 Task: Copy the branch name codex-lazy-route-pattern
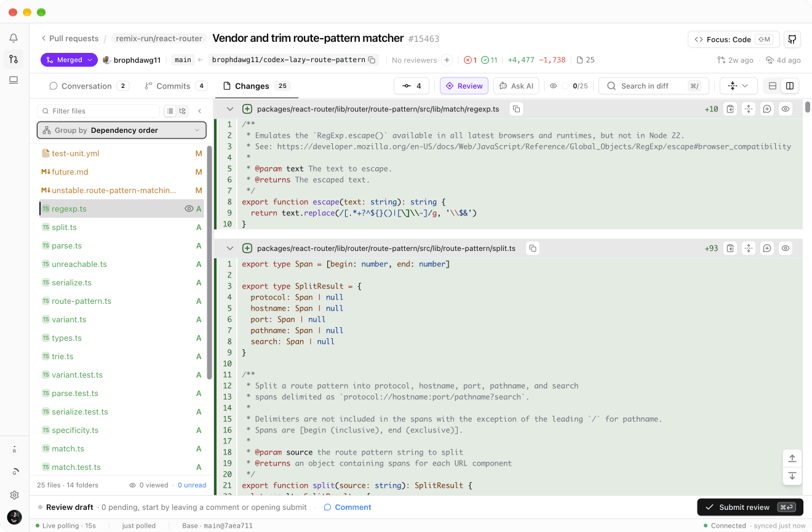372,60
